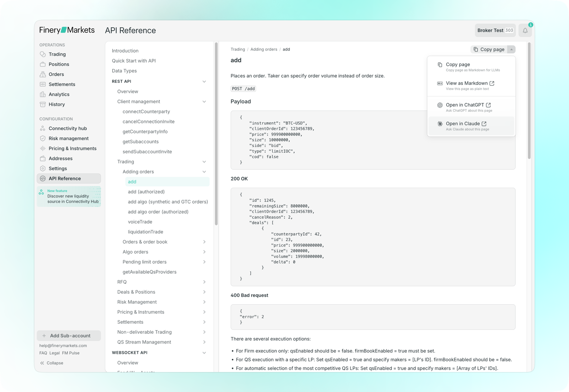Click the main content scrollbar
Viewport: 569px width, 392px height.
[529, 101]
